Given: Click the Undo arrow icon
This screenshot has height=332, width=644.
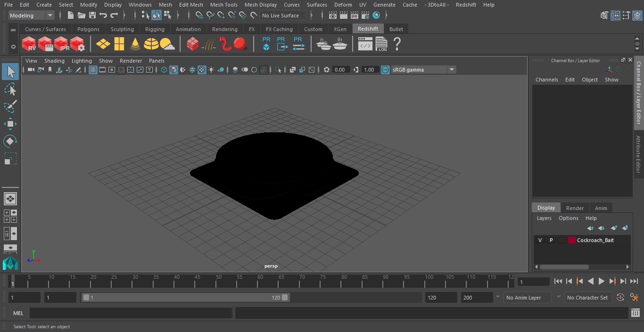Looking at the screenshot, I should click(x=103, y=16).
